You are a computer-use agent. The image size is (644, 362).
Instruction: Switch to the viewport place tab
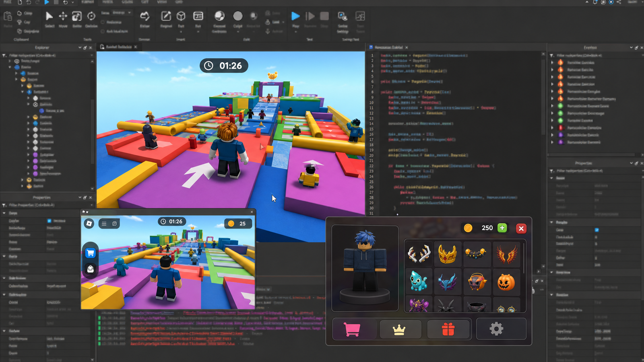point(119,47)
